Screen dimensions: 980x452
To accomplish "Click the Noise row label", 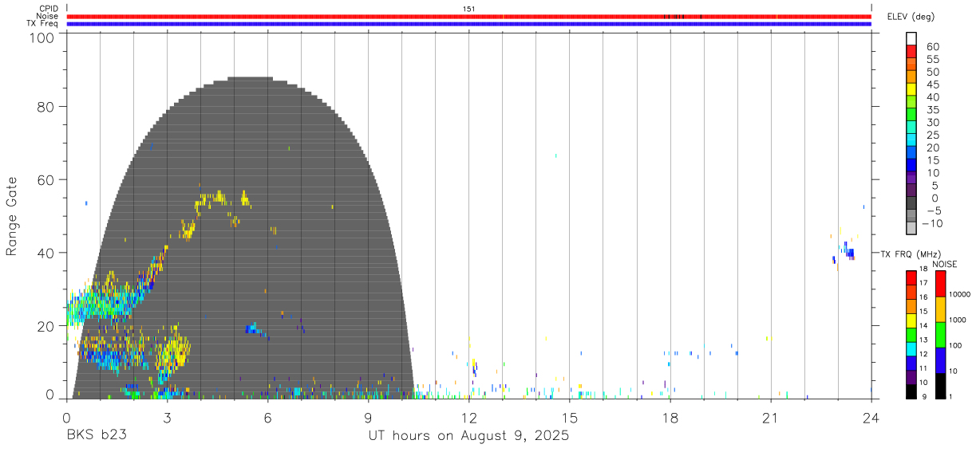I will click(48, 16).
